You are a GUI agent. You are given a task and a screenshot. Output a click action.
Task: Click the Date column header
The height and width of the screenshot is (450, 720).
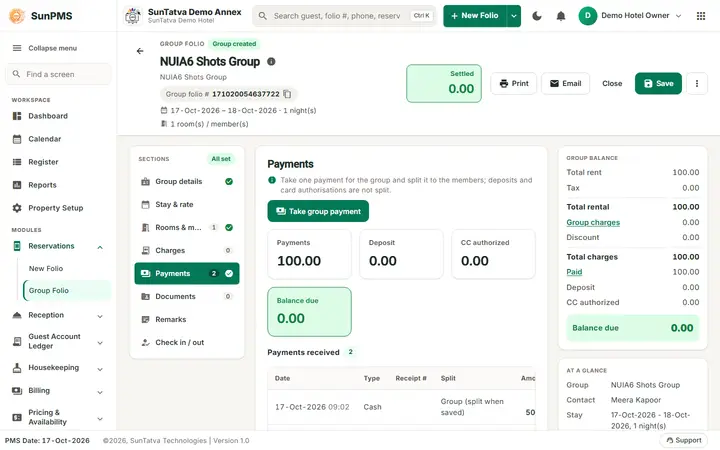pos(282,378)
